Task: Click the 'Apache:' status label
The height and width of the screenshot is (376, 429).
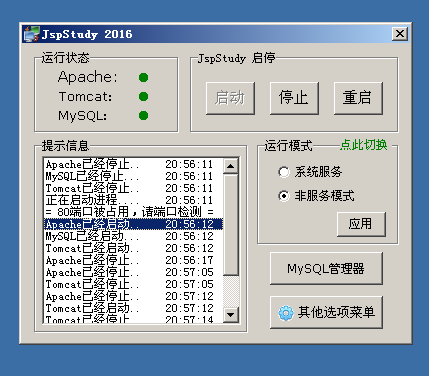Action: point(88,77)
